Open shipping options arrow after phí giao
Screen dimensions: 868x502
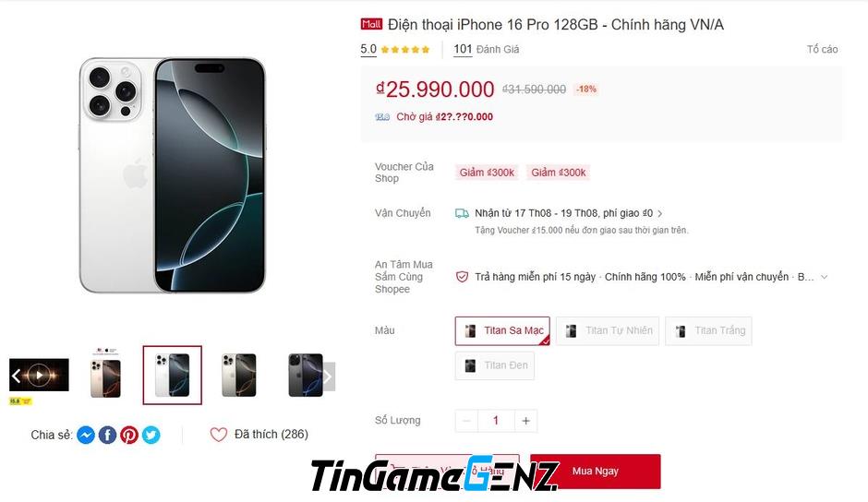(660, 213)
